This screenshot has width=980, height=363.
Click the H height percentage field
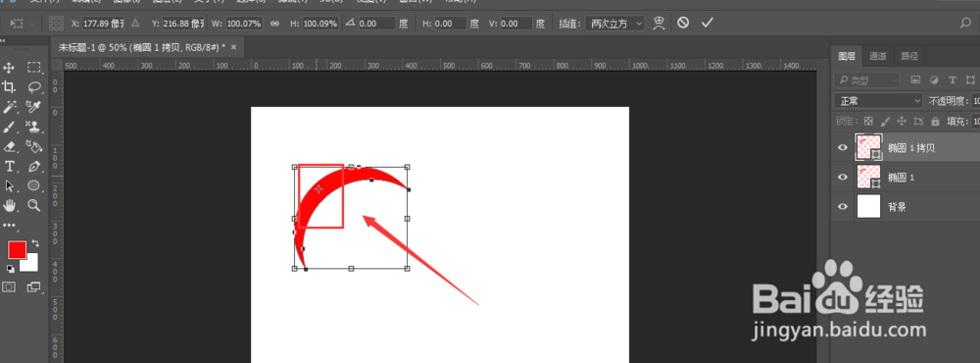[320, 24]
